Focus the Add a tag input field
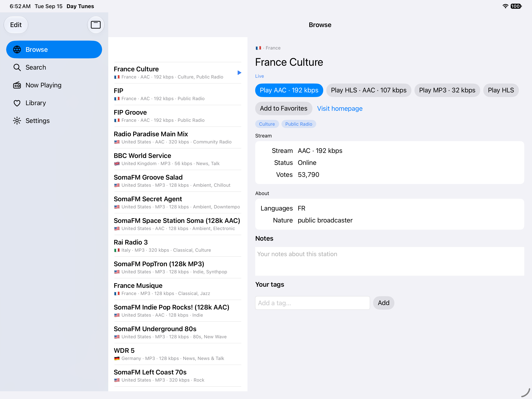Screen dimensions: 532x399 coord(312,303)
